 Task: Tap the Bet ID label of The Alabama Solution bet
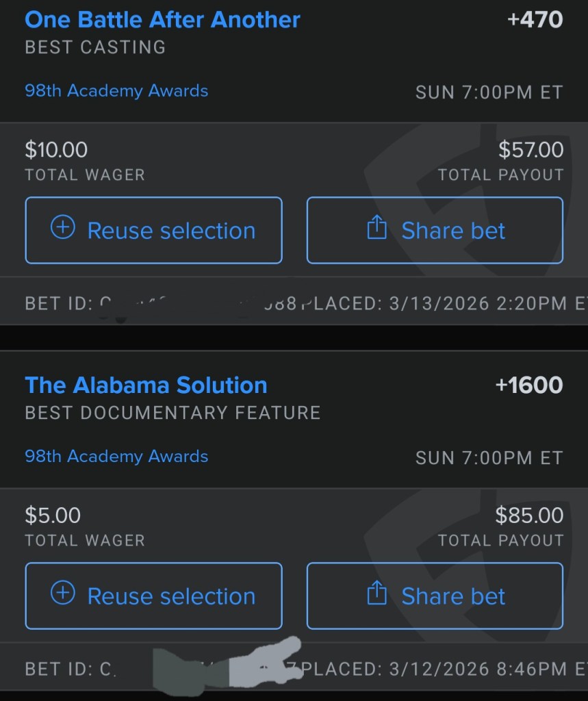[x=58, y=668]
